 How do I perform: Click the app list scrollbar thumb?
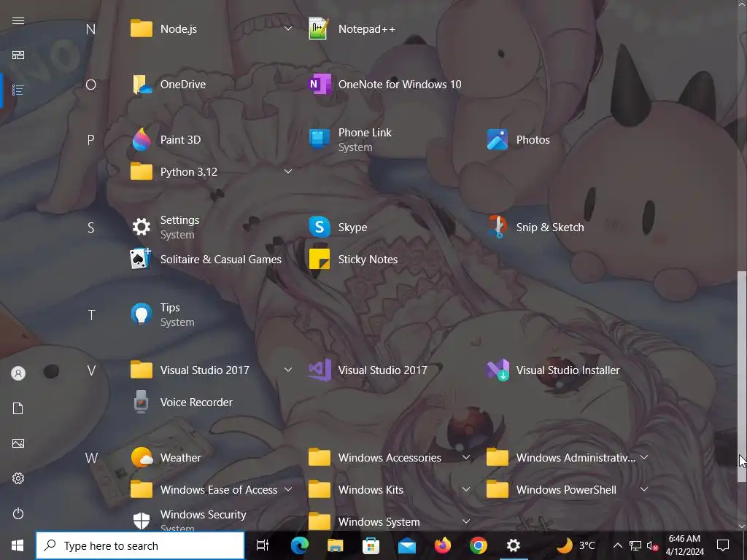click(741, 376)
